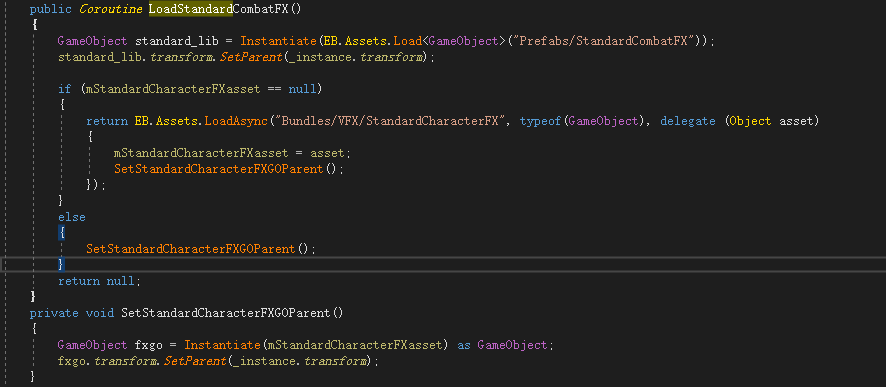Click the if keyword
Image resolution: width=886 pixels, height=387 pixels.
coord(64,89)
